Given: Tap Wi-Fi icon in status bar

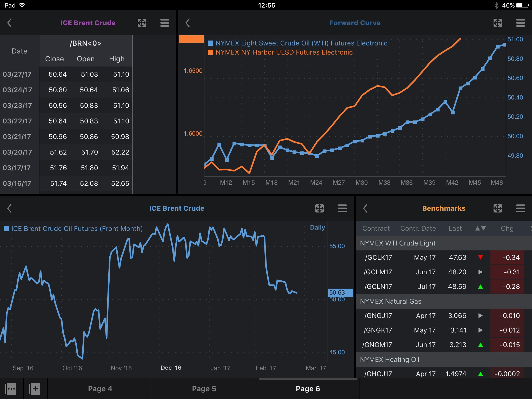Looking at the screenshot, I should coord(22,5).
